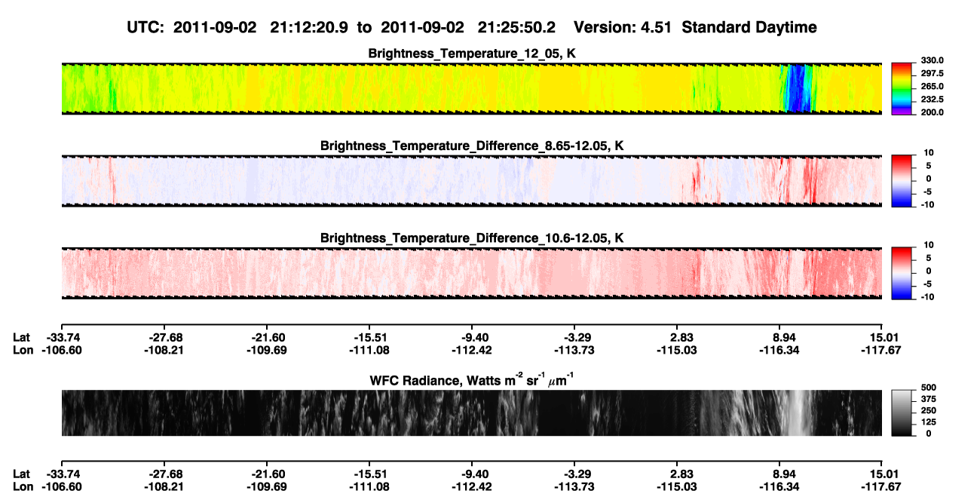Click the 10 tick on the 8.65-12.05 colorbar
Viewport: 980px width, 503px height.
(929, 152)
